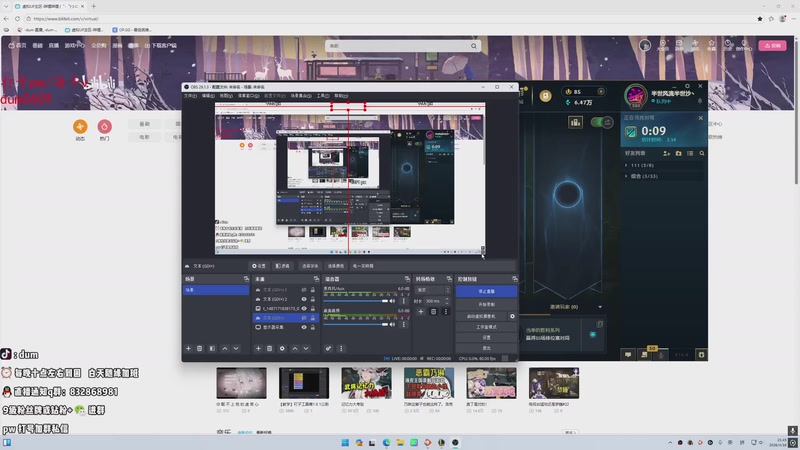Hide the display capture source eye icon
Viewport: 800px width, 450px height.
(302, 327)
